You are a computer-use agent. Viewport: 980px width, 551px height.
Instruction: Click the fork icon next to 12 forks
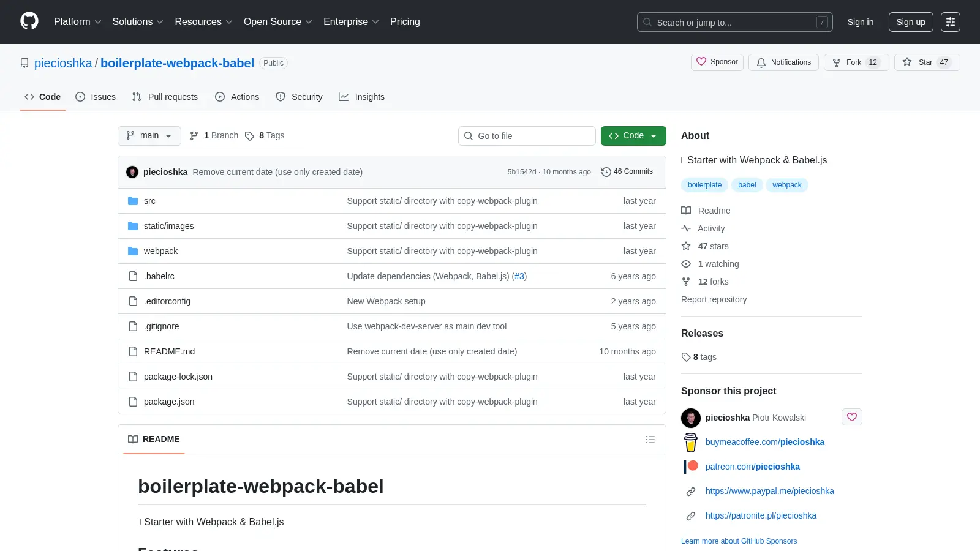click(x=686, y=282)
